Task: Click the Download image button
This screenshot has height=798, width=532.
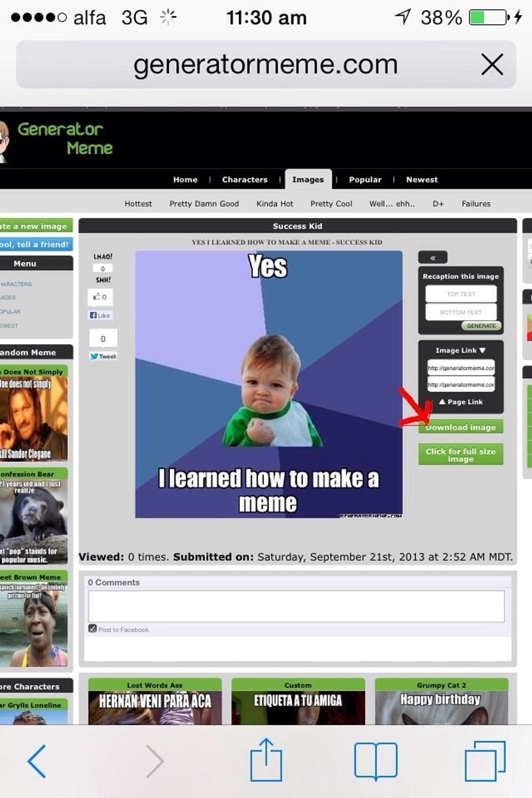Action: [460, 427]
